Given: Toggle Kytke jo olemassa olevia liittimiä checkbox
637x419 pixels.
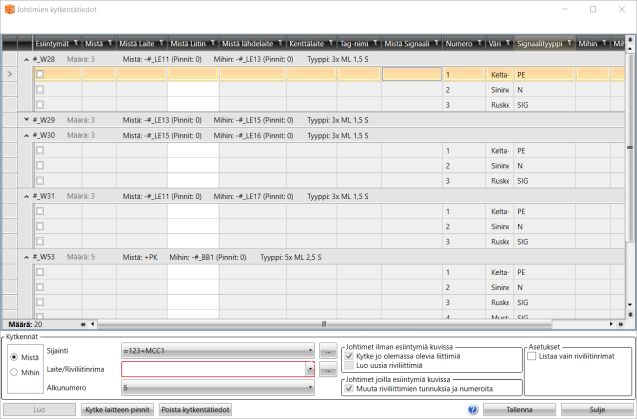Looking at the screenshot, I should click(x=348, y=355).
